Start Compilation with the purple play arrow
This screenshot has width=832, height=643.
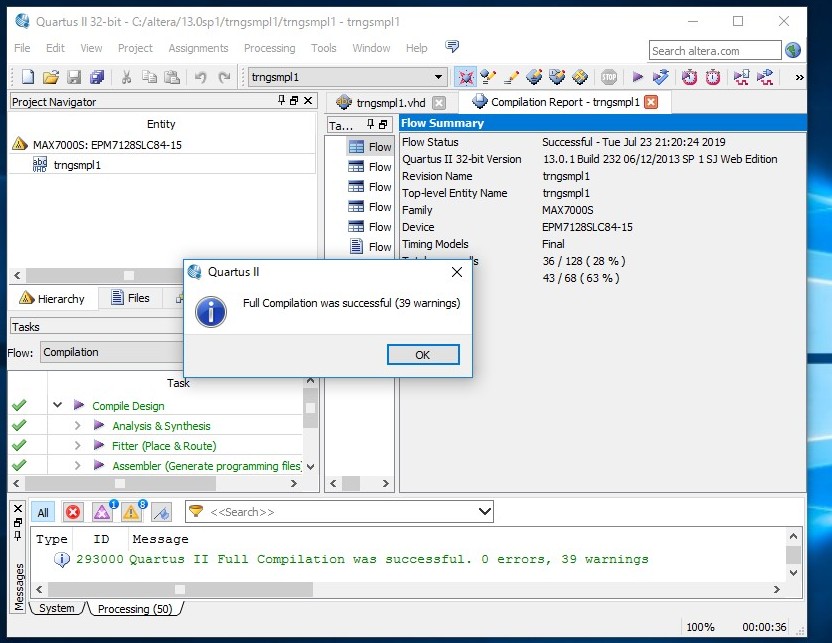tap(637, 77)
